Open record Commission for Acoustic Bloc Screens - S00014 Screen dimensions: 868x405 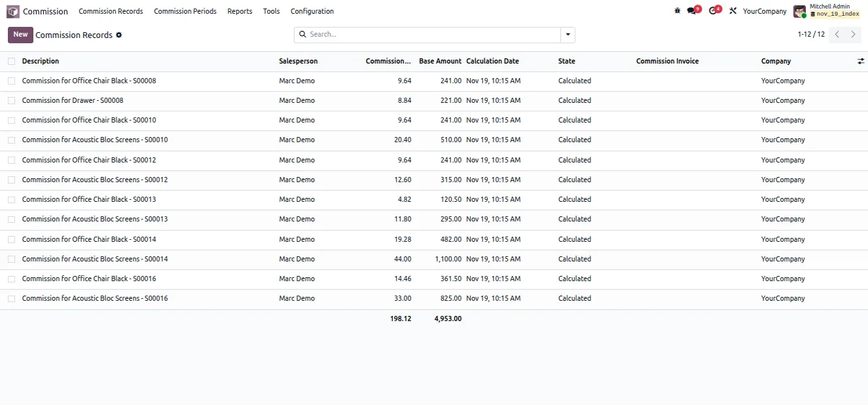click(x=95, y=259)
